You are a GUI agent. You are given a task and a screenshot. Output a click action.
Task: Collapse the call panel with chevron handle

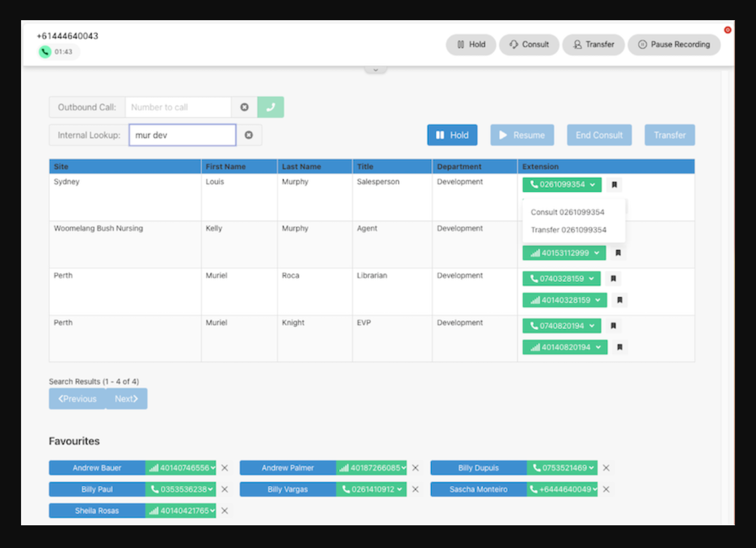(375, 70)
